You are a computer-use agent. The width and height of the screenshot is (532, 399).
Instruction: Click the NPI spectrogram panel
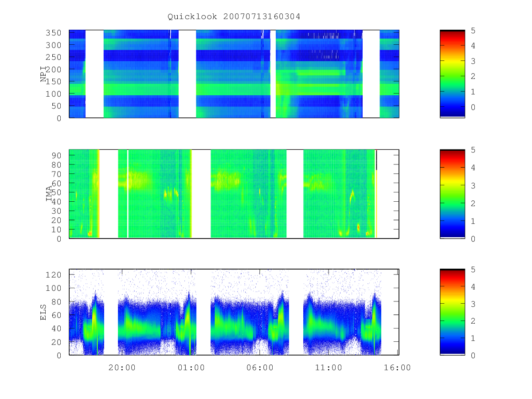[234, 74]
